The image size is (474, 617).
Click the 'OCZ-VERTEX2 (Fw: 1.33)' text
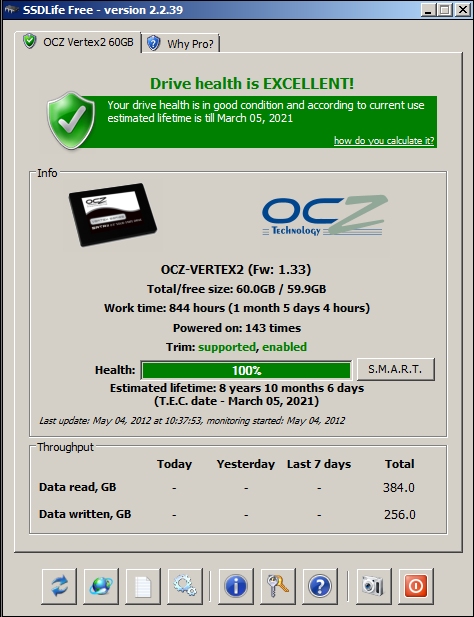pos(236,270)
